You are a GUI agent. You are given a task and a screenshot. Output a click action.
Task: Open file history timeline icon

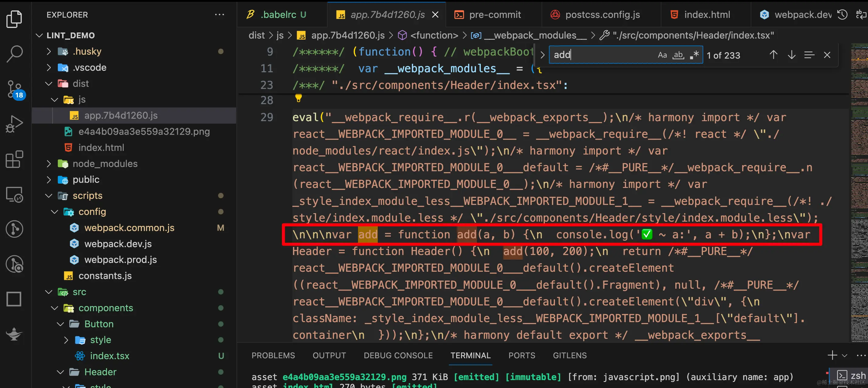click(842, 15)
